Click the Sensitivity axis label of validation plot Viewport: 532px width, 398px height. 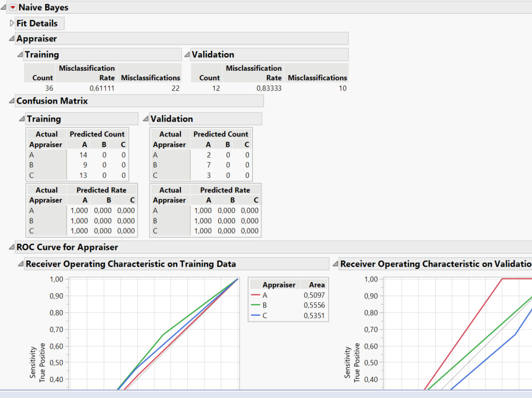coord(347,362)
